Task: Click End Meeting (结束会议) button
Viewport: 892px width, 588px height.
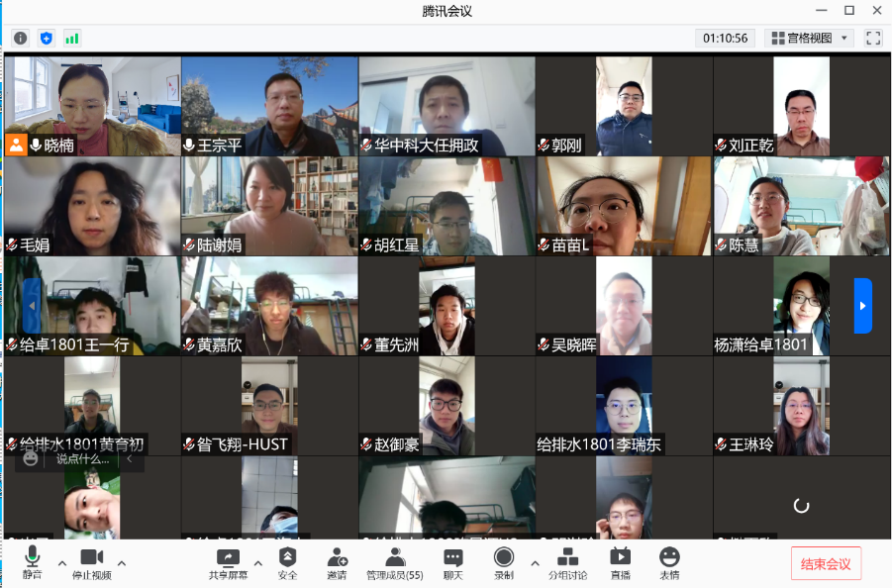Action: (826, 563)
